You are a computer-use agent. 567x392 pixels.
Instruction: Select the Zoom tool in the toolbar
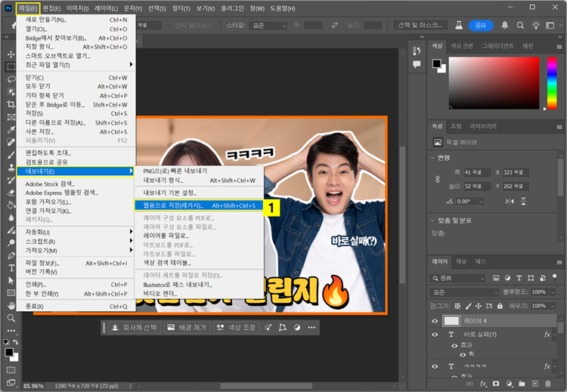[x=11, y=318]
